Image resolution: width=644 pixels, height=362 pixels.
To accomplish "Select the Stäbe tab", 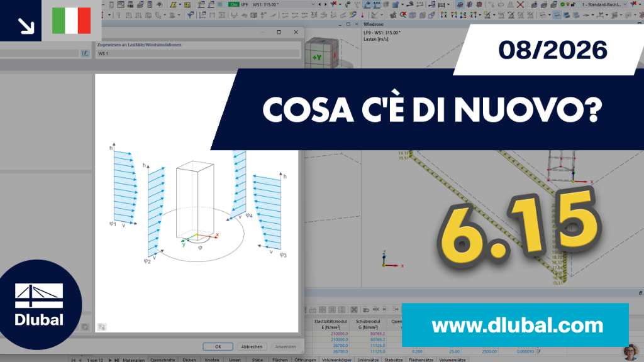I will 257,360.
